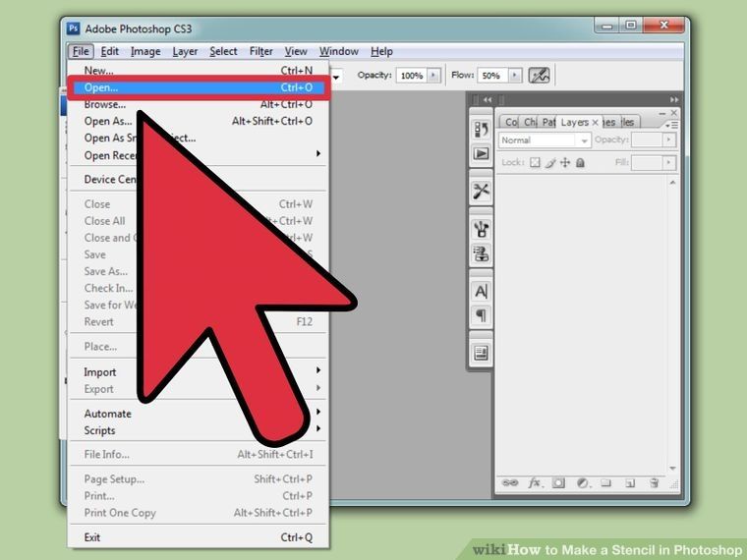The height and width of the screenshot is (560, 747).
Task: Toggle lock position icon
Action: click(565, 163)
